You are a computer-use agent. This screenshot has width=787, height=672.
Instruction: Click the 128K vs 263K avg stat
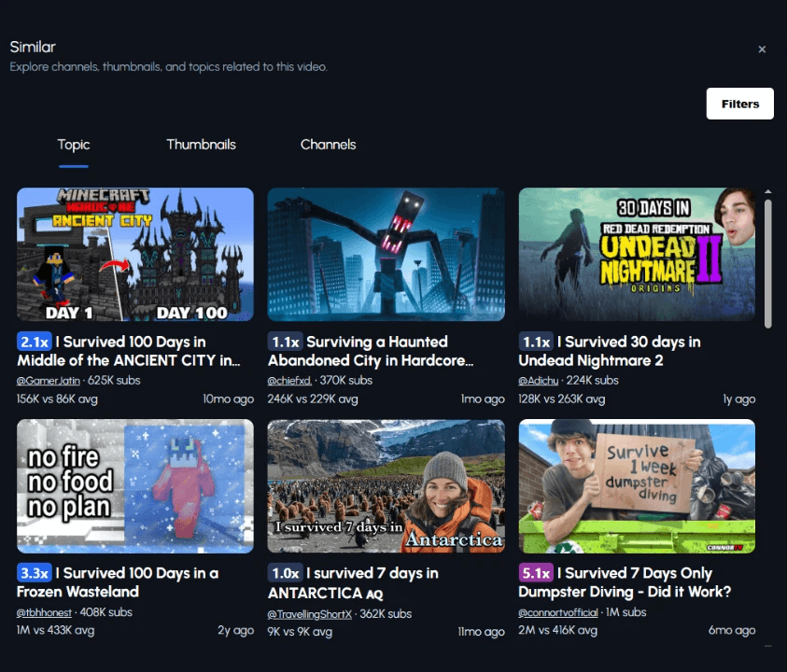click(562, 399)
